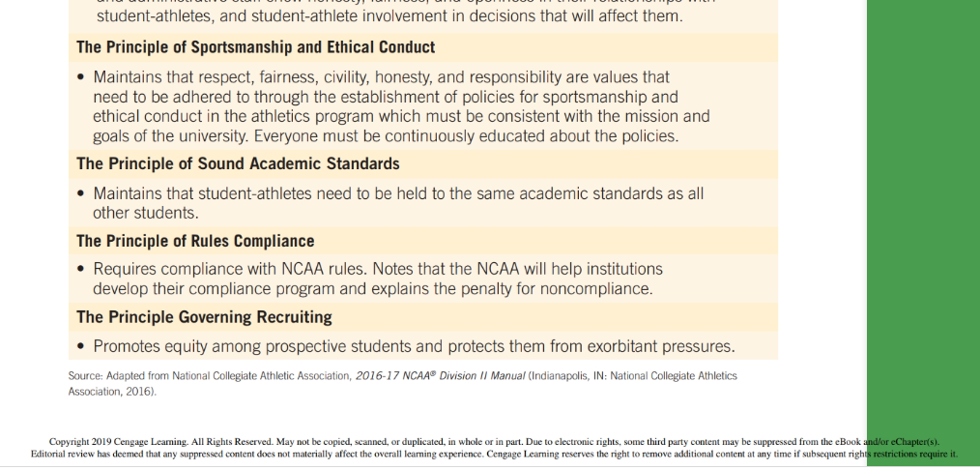The image size is (980, 470).
Task: Click 'Association, 2016).' at the citation's end
Action: pyautogui.click(x=112, y=392)
